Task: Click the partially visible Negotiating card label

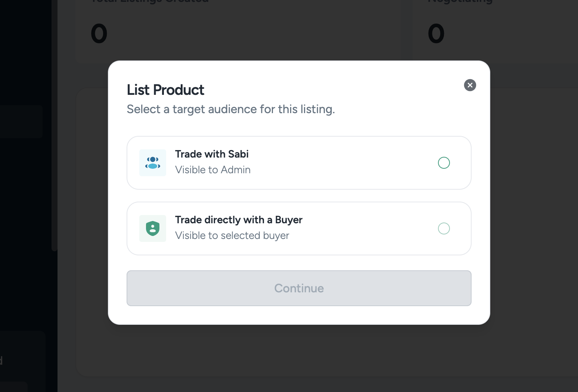Action: pos(460,2)
